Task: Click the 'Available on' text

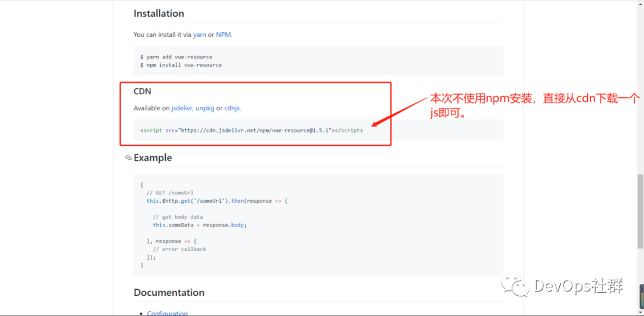Action: [151, 109]
